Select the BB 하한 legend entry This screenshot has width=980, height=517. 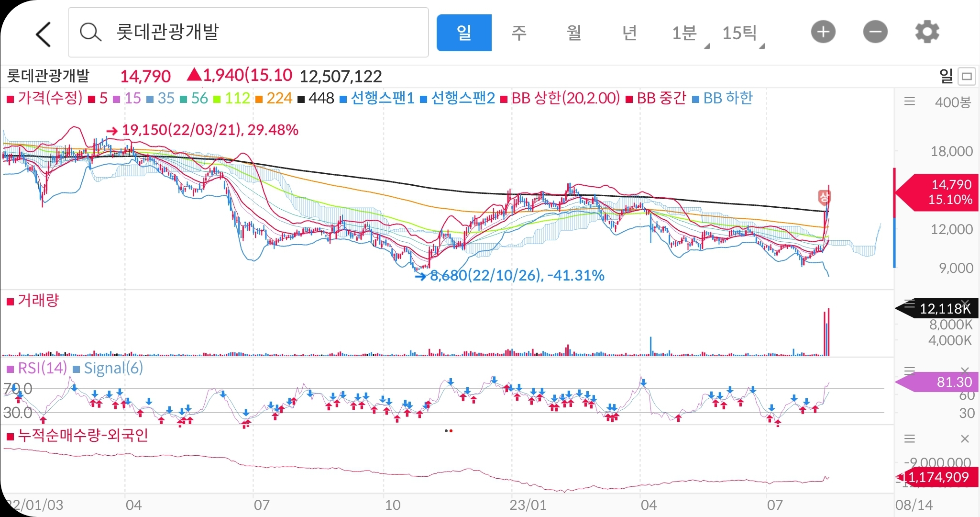pyautogui.click(x=722, y=98)
